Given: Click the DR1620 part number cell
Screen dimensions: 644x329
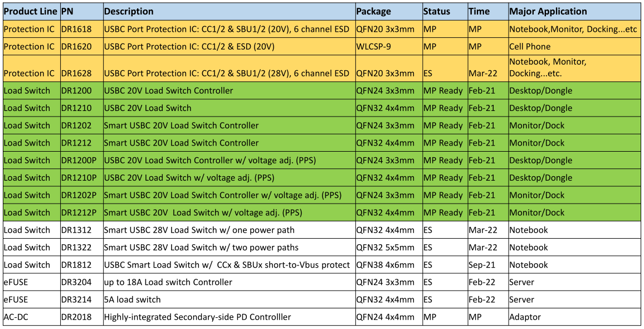Looking at the screenshot, I should pos(82,46).
